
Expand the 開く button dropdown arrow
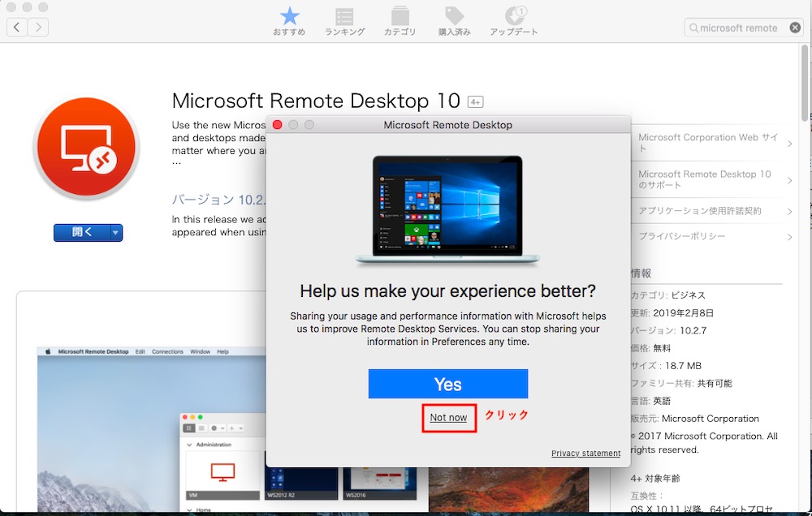116,233
